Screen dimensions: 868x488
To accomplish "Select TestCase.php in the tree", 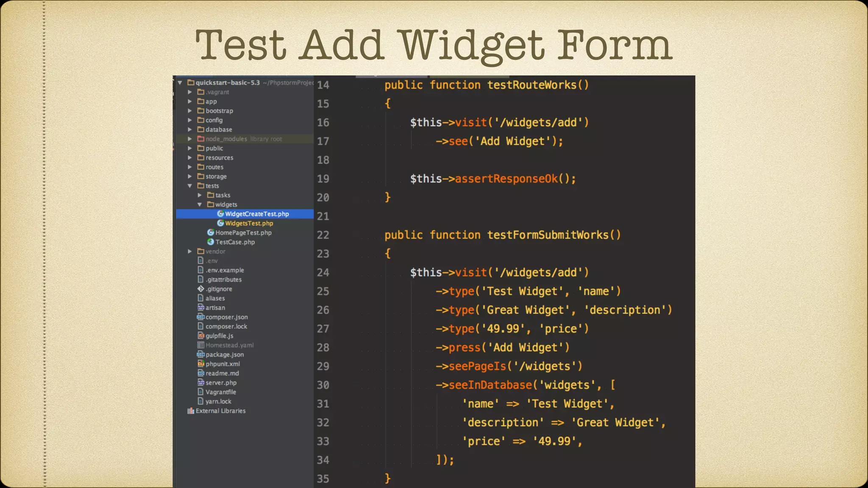I will (x=235, y=242).
